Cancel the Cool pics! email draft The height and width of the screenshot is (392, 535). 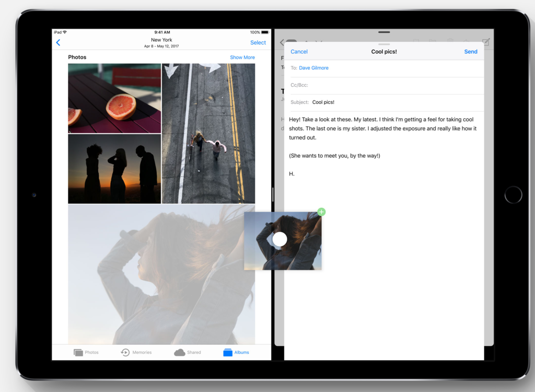pyautogui.click(x=299, y=52)
